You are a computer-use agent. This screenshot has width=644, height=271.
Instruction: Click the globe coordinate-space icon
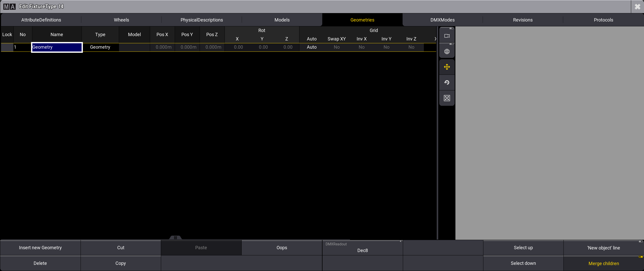pos(447,51)
